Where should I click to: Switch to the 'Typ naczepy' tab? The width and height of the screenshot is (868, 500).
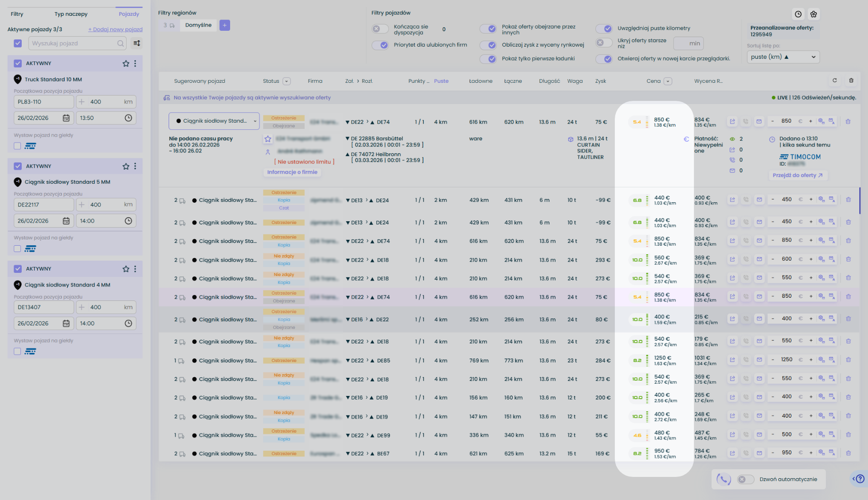click(71, 14)
